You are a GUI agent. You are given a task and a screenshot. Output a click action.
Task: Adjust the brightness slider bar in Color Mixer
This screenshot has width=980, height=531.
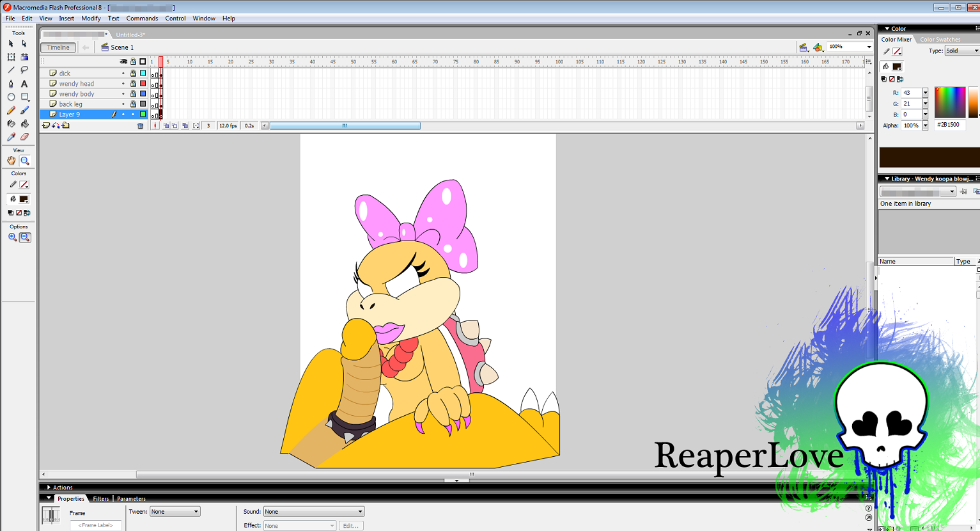973,102
